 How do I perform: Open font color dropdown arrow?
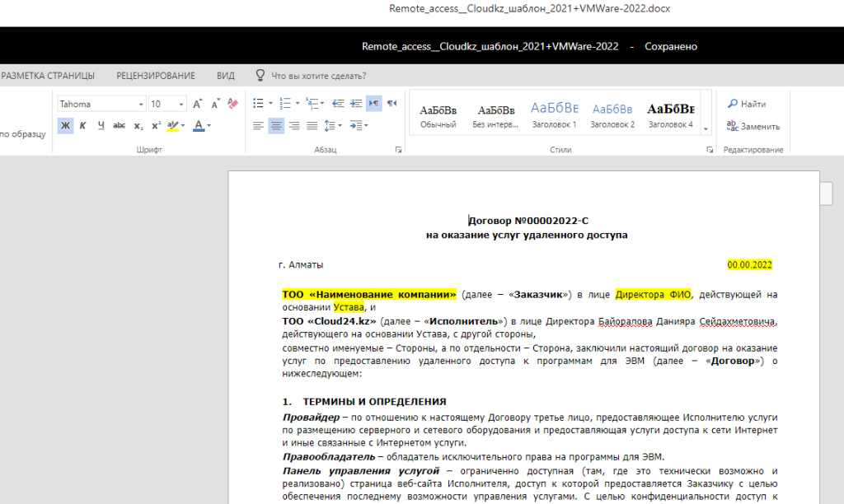click(209, 126)
